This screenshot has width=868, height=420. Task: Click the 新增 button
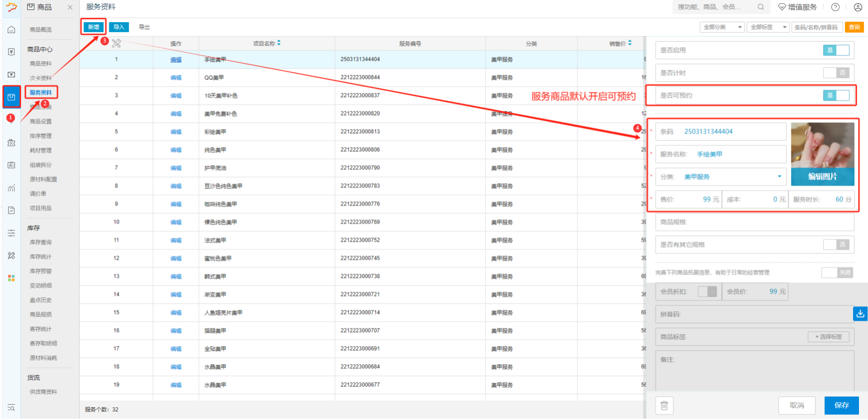(94, 27)
